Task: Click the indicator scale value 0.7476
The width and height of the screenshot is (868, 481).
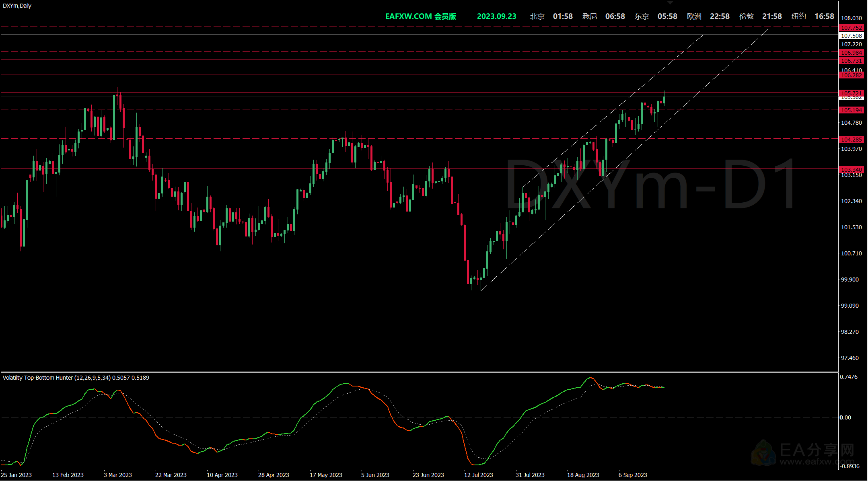Action: (x=849, y=377)
